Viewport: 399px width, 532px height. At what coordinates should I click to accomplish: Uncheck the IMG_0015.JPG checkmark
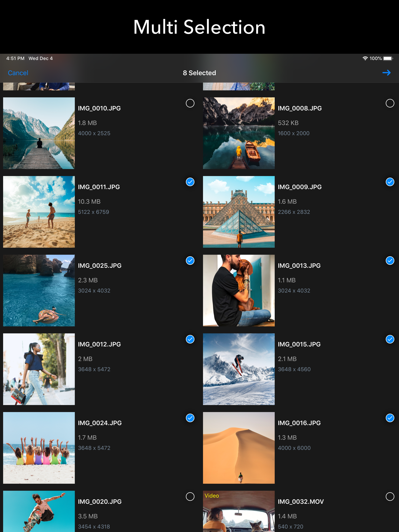click(390, 339)
